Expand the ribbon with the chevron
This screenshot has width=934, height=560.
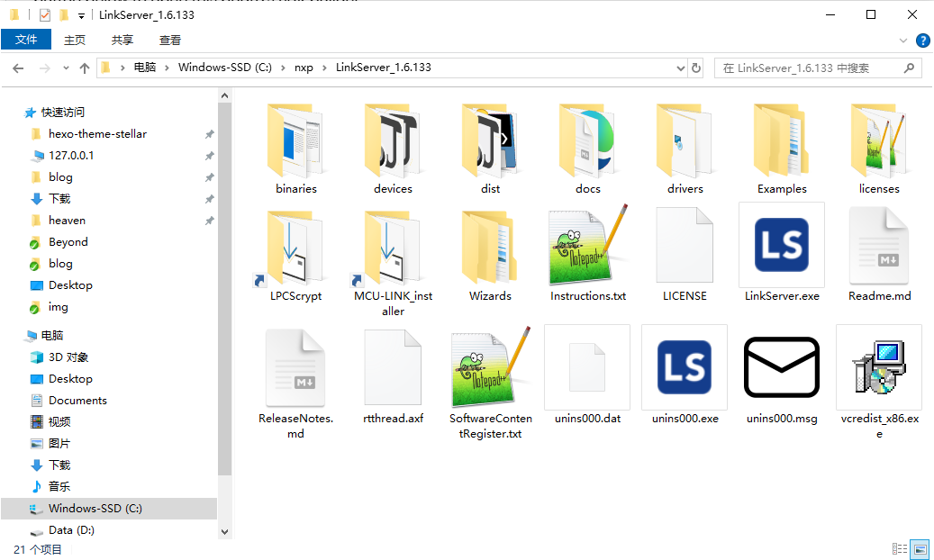point(904,41)
